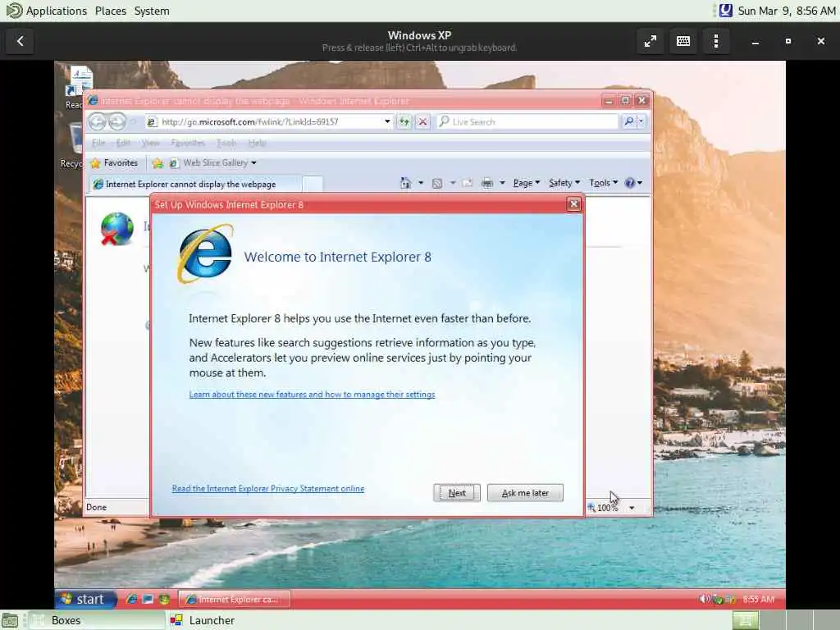Click the top panel tray application icon
The image size is (840, 630).
[726, 11]
